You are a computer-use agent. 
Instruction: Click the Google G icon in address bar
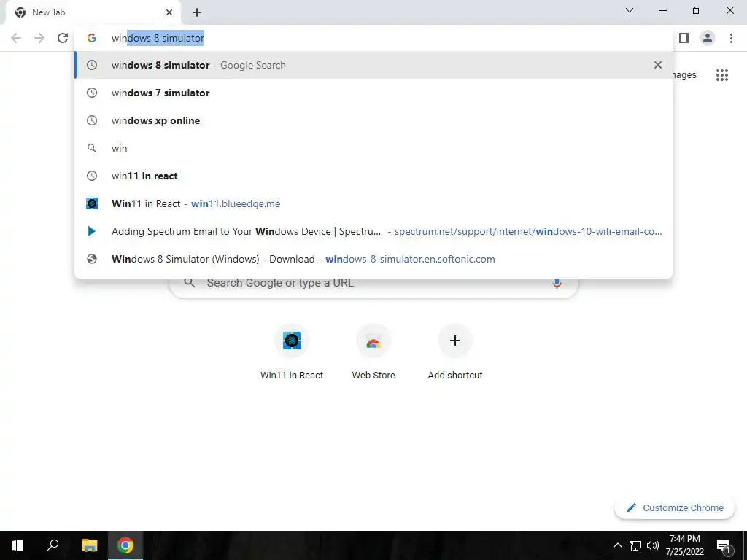pyautogui.click(x=91, y=38)
